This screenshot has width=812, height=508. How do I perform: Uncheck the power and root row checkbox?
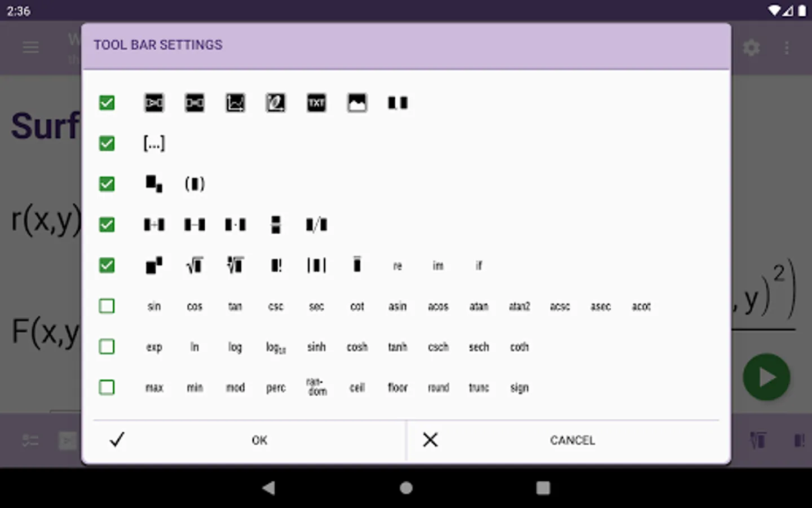[x=107, y=265]
